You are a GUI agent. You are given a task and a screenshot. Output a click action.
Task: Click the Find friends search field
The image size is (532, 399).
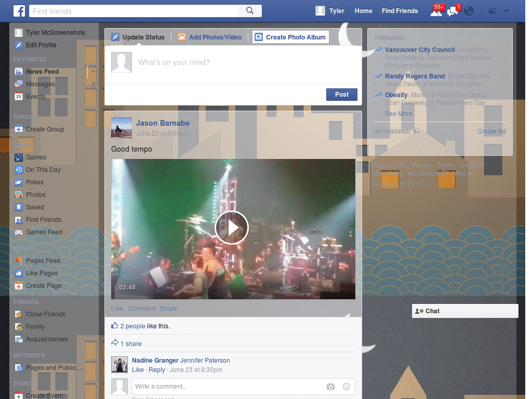pyautogui.click(x=134, y=11)
